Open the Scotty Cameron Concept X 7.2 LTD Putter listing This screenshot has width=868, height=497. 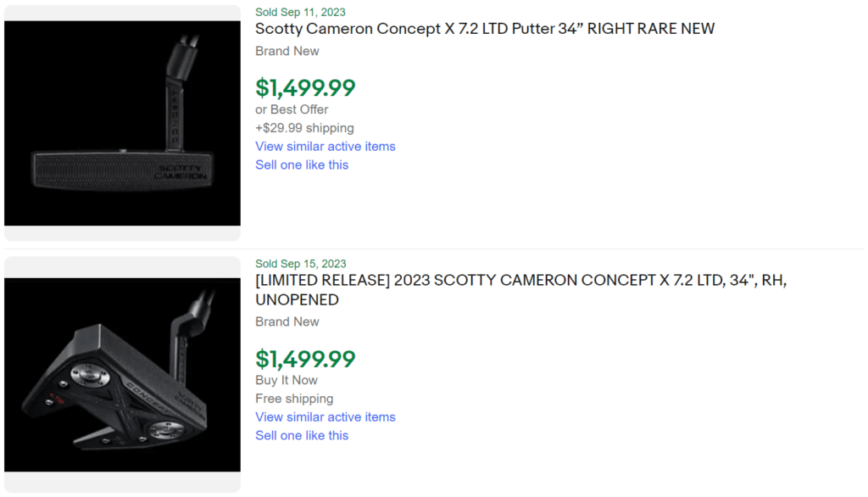pos(484,29)
